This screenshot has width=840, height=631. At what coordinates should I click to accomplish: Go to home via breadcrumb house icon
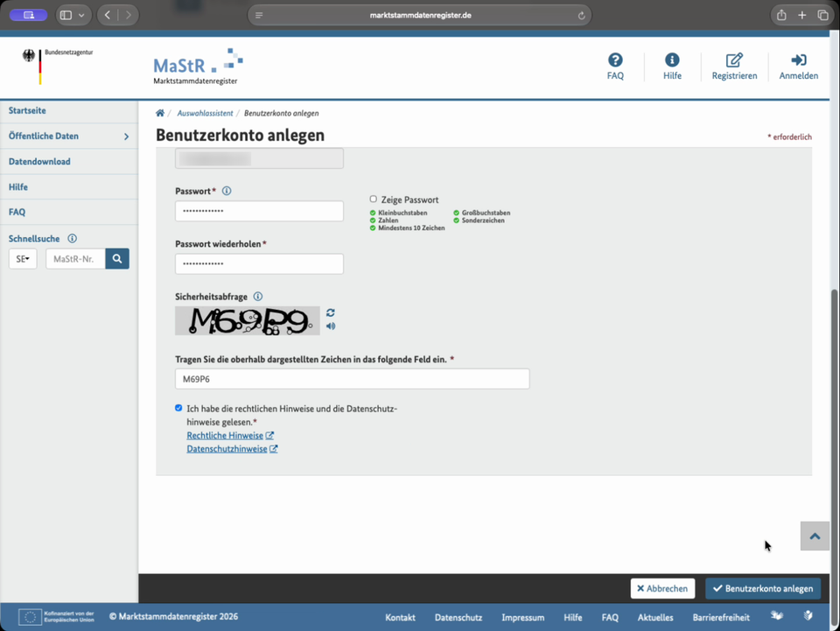pyautogui.click(x=159, y=113)
